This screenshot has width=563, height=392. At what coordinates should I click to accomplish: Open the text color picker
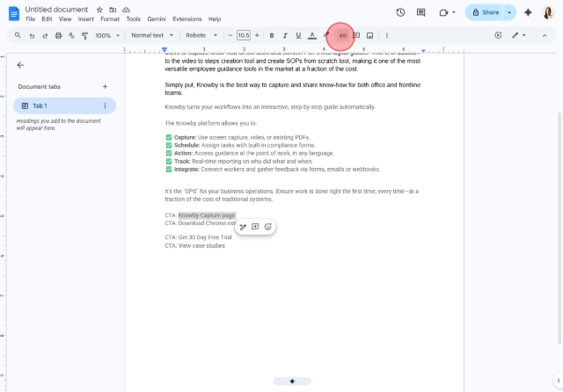click(312, 35)
